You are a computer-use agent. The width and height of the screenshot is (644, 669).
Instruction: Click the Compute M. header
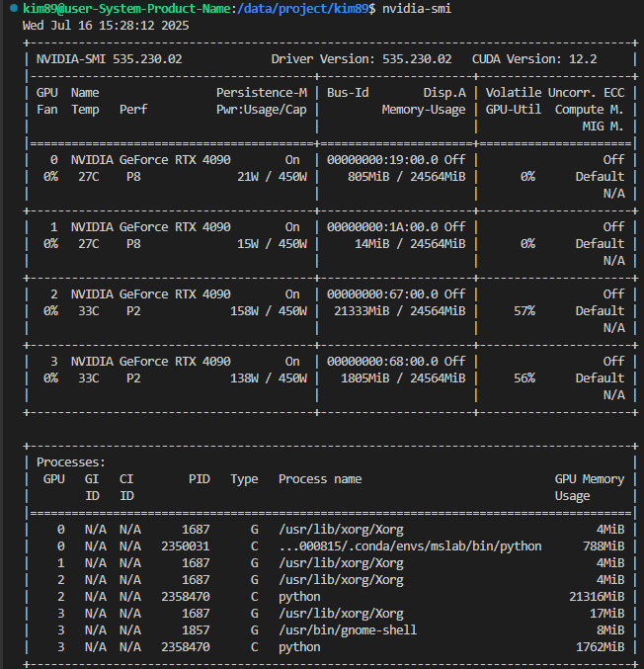point(590,110)
